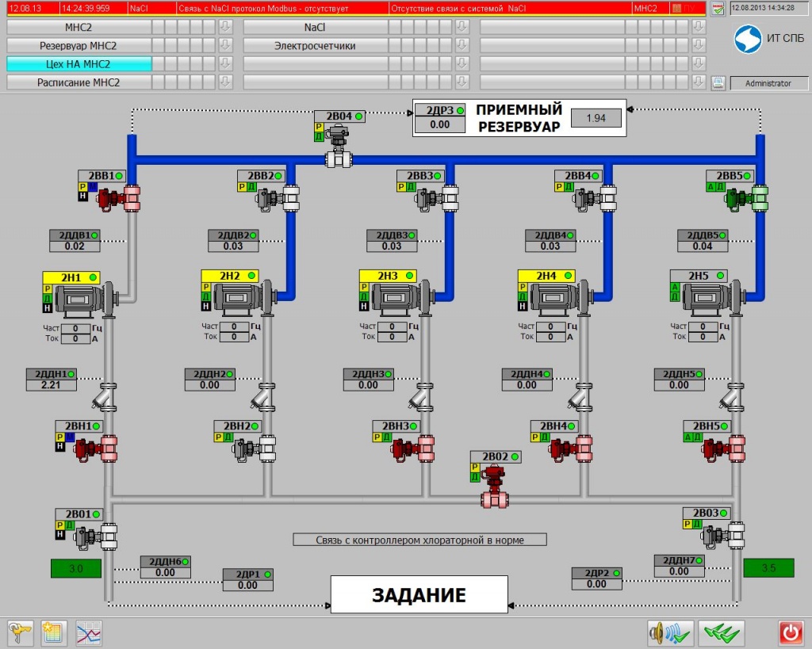Open alarm journal icon beside date field
Viewport: 812px width, 649px height.
(718, 9)
